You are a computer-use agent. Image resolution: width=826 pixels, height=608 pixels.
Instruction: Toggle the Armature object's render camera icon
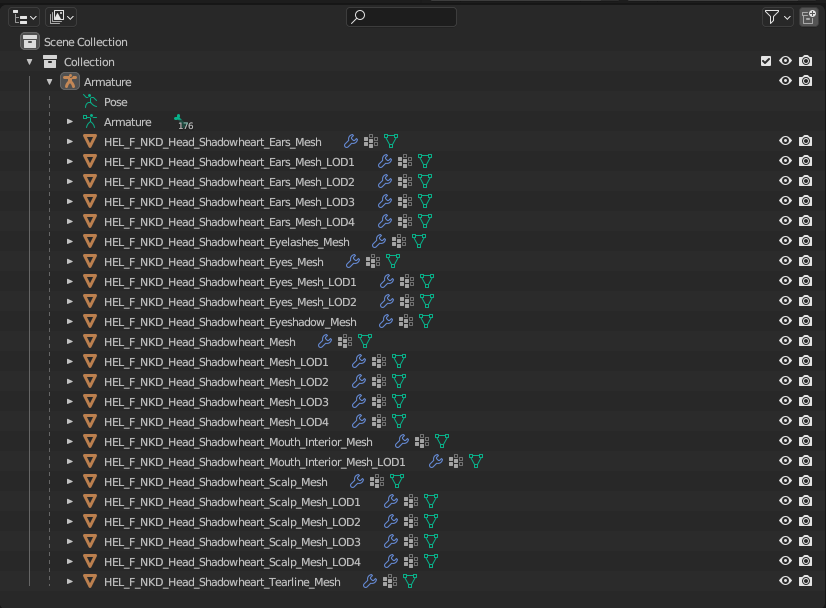coord(805,81)
